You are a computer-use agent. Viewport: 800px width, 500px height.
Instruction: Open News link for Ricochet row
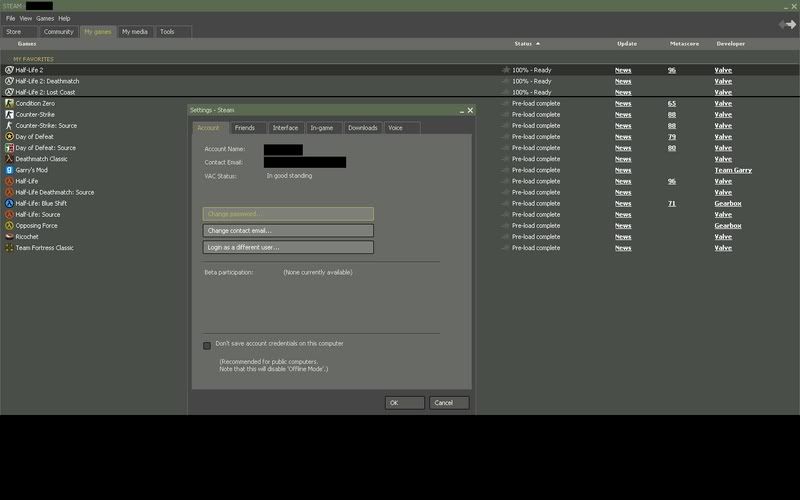pyautogui.click(x=623, y=237)
